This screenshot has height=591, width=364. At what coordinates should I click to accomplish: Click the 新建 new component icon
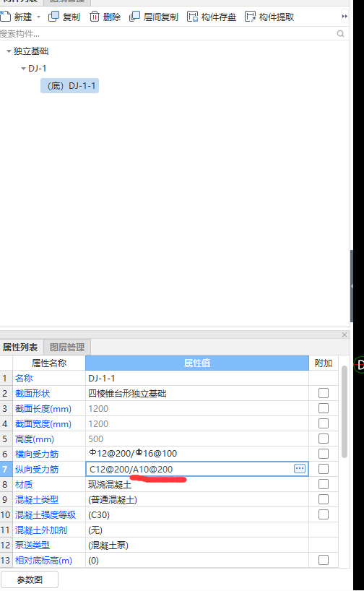pyautogui.click(x=5, y=16)
